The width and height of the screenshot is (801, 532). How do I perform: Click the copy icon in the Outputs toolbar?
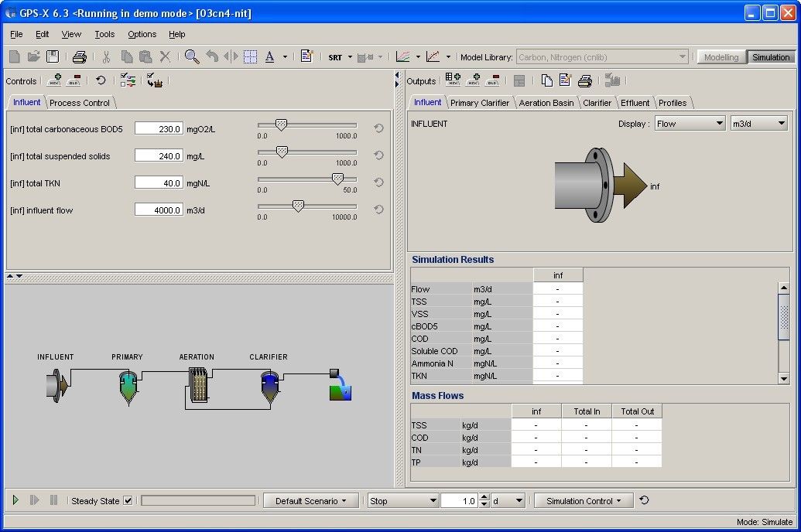click(546, 80)
